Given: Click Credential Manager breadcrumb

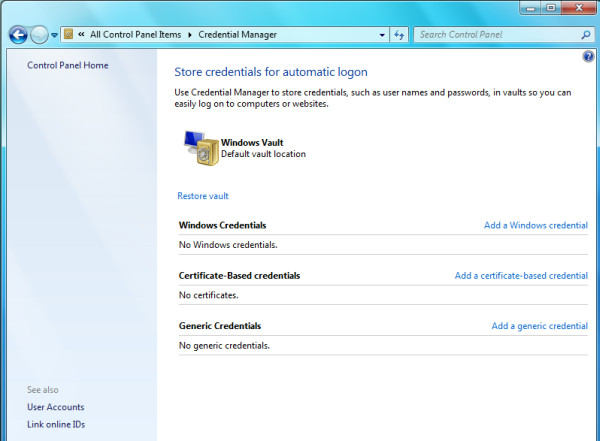Looking at the screenshot, I should pyautogui.click(x=237, y=34).
